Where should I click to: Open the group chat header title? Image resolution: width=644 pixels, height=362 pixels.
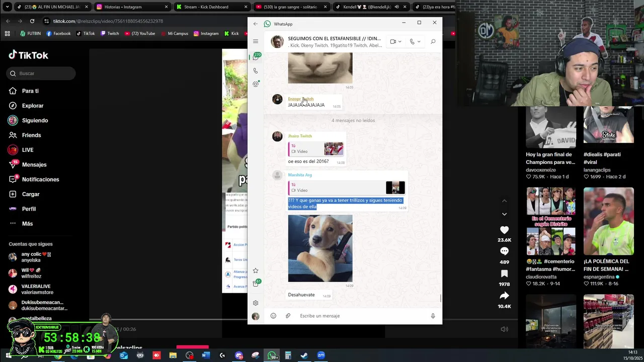pos(335,39)
